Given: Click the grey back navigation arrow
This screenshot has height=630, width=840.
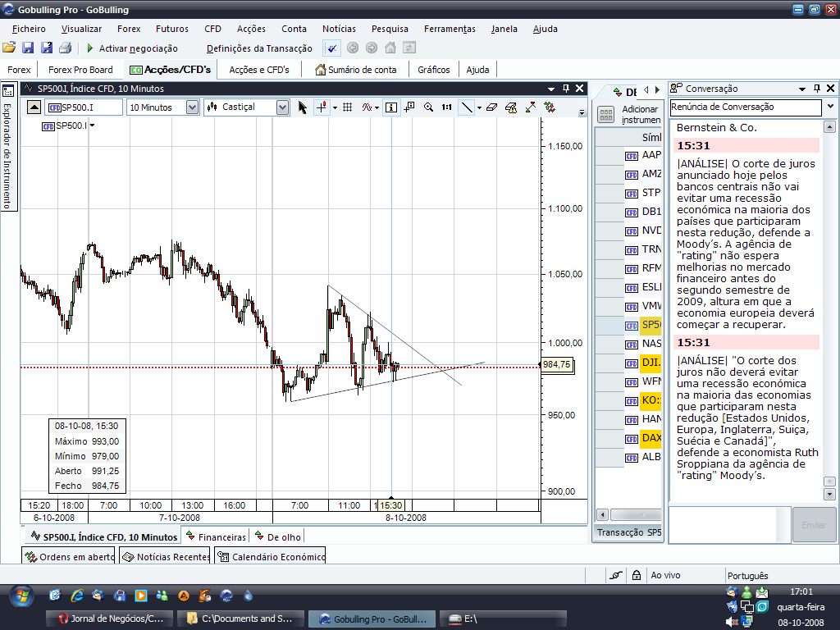Looking at the screenshot, I should click(x=353, y=48).
